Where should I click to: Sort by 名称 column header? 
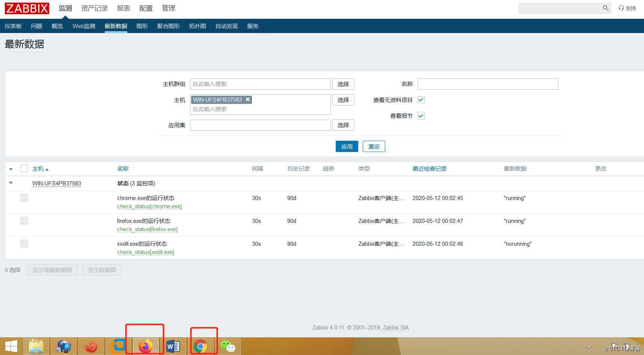[x=123, y=169]
